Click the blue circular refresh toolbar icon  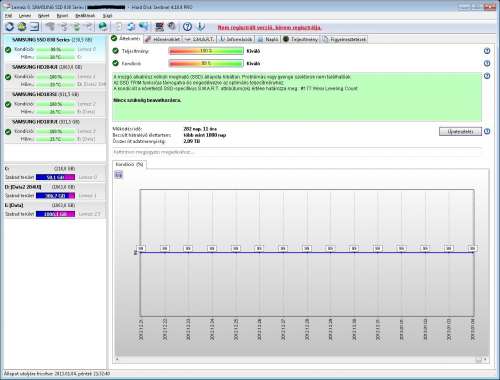[x=9, y=26]
